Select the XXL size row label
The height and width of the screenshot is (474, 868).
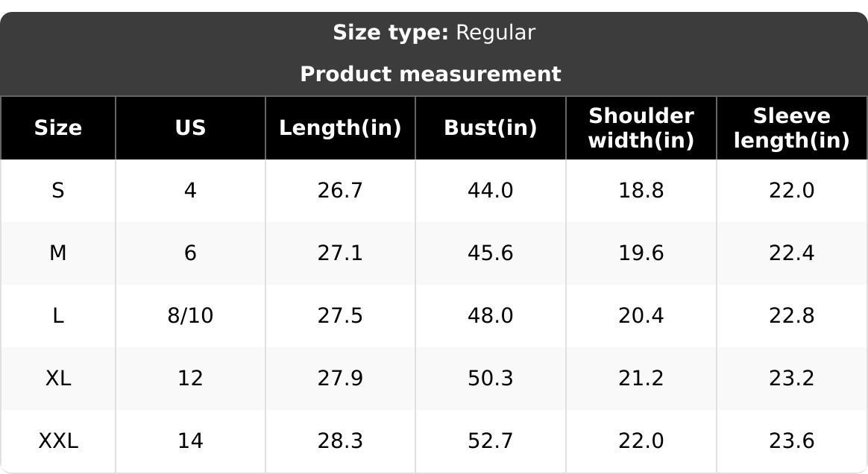58,441
